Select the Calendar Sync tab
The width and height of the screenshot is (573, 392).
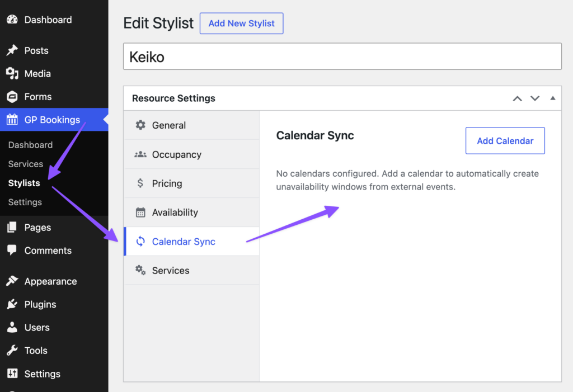(x=192, y=241)
